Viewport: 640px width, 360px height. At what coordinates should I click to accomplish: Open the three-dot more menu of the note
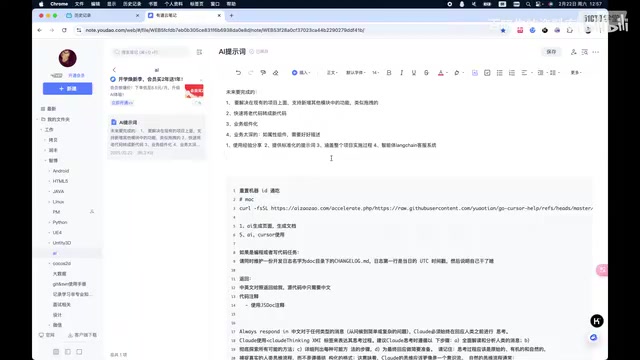596,52
